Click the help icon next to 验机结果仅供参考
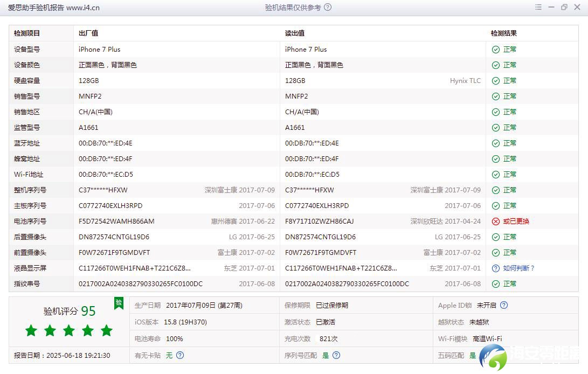The width and height of the screenshot is (588, 374). coord(328,8)
